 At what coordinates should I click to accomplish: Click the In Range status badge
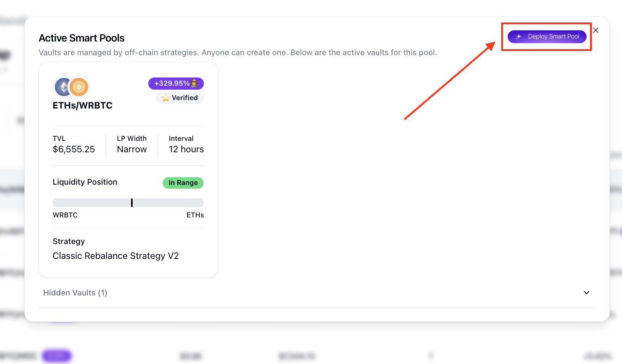183,183
